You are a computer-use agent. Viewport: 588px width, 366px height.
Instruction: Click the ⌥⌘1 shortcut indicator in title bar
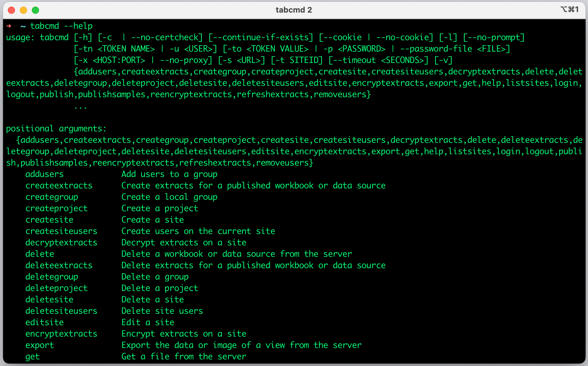(569, 10)
